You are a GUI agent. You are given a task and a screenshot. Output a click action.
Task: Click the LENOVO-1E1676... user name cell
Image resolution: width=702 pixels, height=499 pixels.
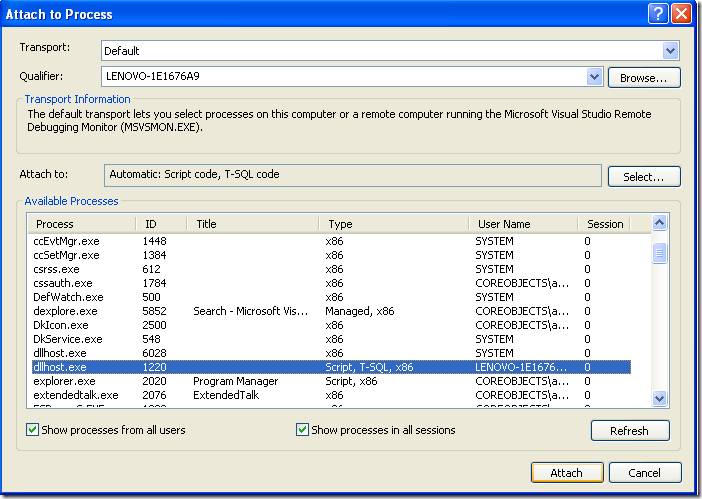(x=521, y=367)
